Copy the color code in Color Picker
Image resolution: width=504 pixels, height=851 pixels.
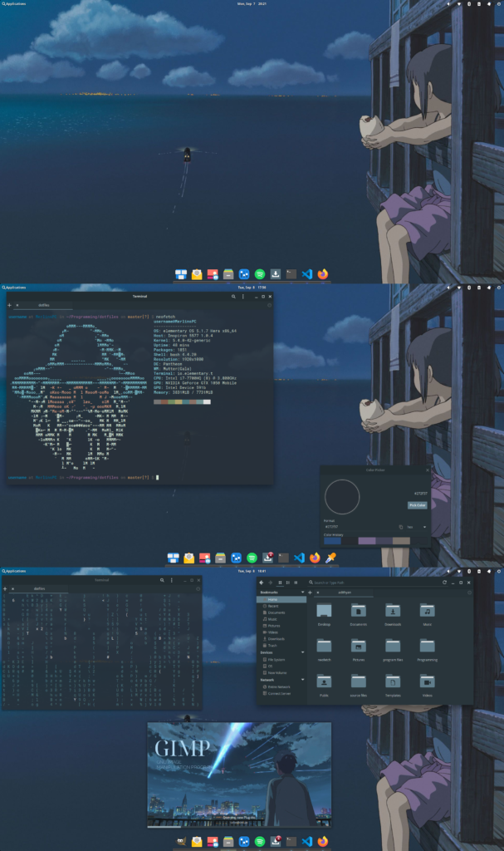click(x=401, y=527)
